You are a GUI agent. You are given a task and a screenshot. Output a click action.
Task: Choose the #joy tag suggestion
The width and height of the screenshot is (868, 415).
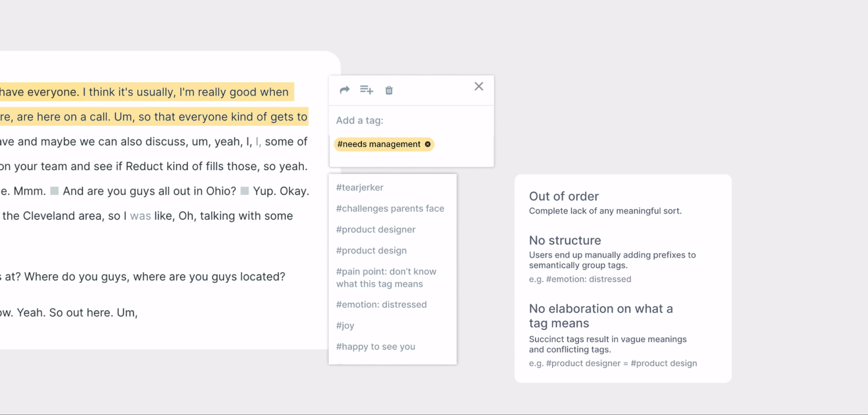[345, 326]
